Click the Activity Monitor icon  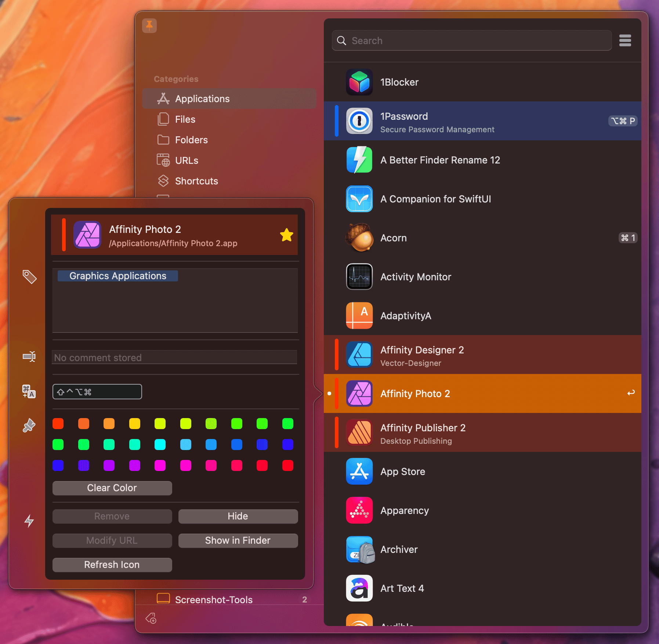pyautogui.click(x=359, y=277)
